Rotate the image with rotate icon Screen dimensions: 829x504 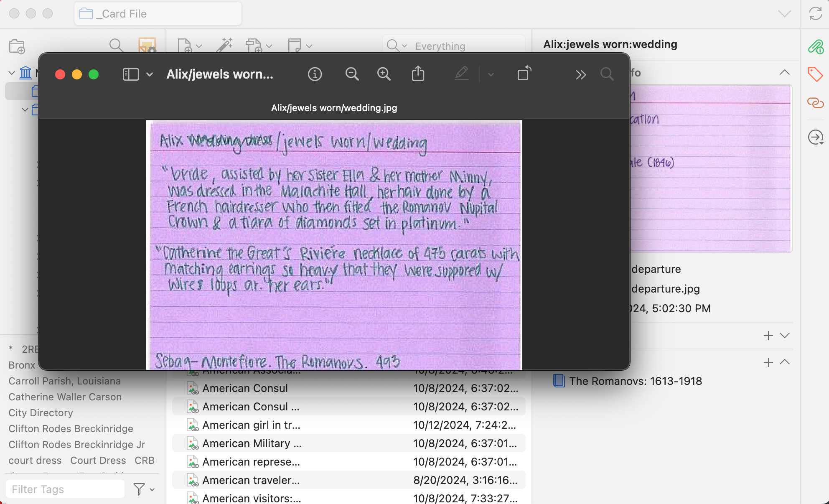[x=524, y=74]
